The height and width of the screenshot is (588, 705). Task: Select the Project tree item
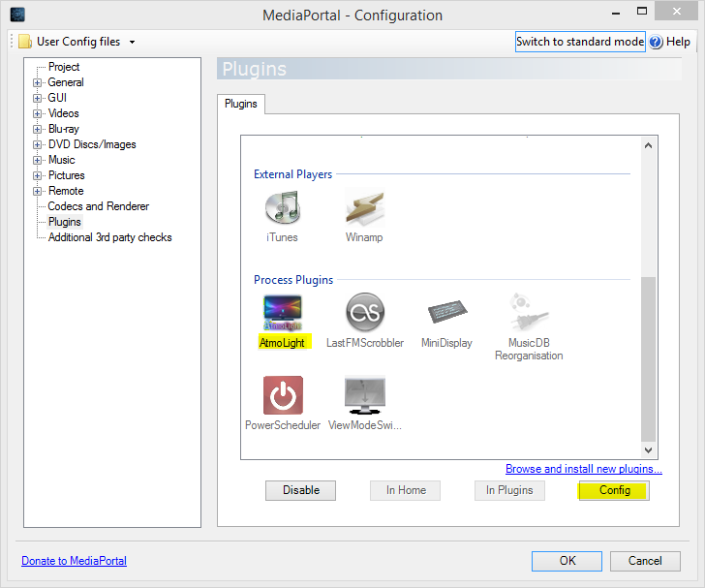coord(64,67)
